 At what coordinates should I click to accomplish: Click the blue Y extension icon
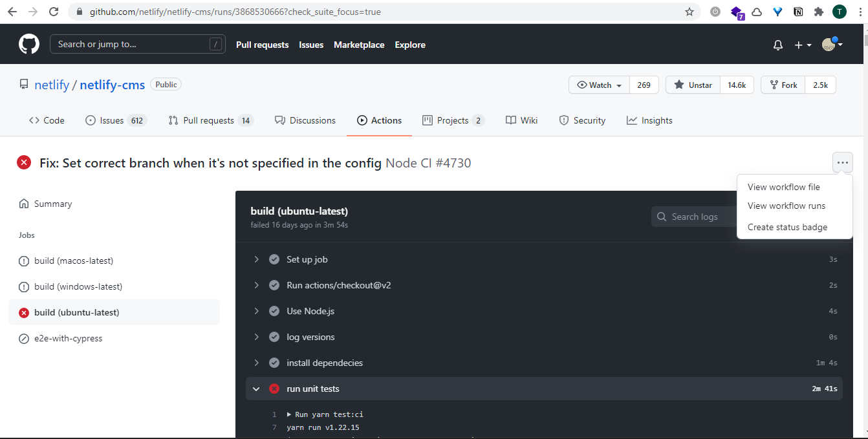[778, 12]
